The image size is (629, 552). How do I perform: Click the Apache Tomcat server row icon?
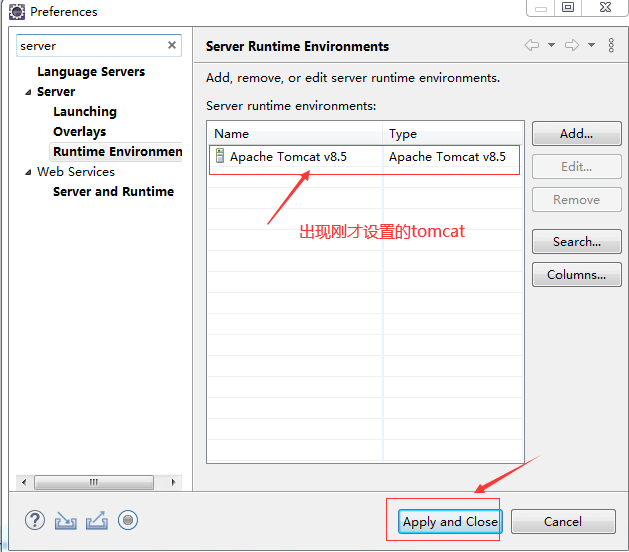[x=220, y=156]
